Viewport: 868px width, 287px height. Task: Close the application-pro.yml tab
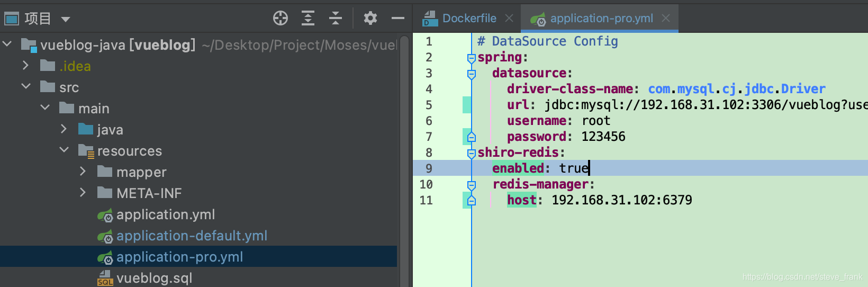tap(666, 19)
